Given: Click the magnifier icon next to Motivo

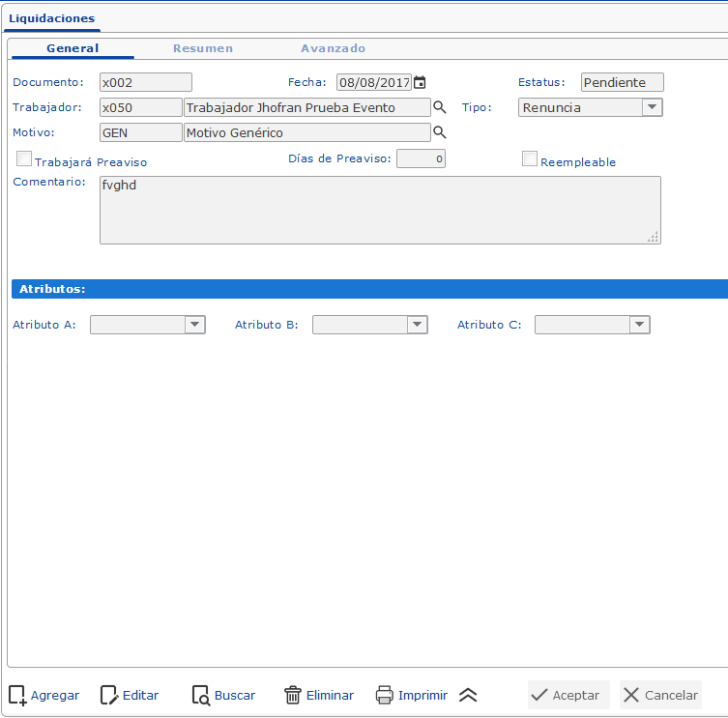Looking at the screenshot, I should [x=439, y=132].
